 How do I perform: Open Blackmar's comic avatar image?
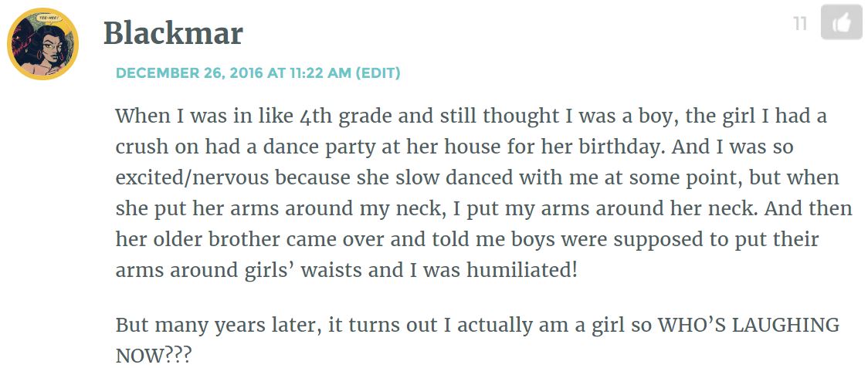click(x=42, y=44)
